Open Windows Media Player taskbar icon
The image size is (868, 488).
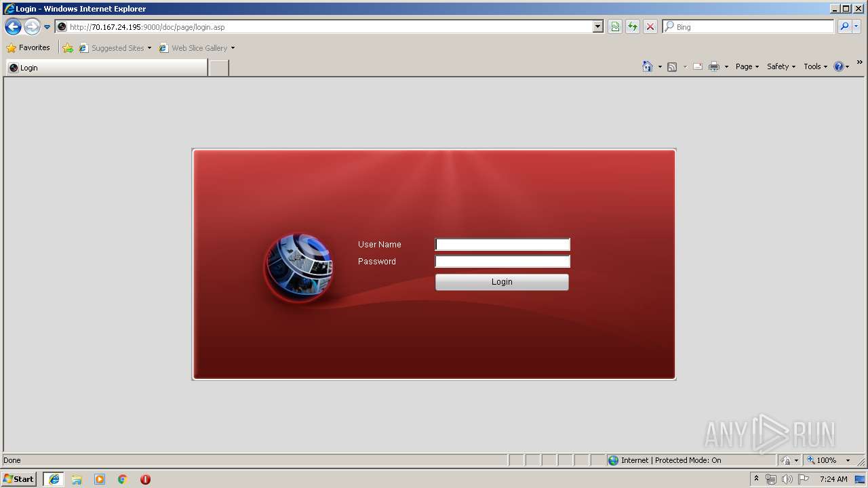(x=100, y=479)
